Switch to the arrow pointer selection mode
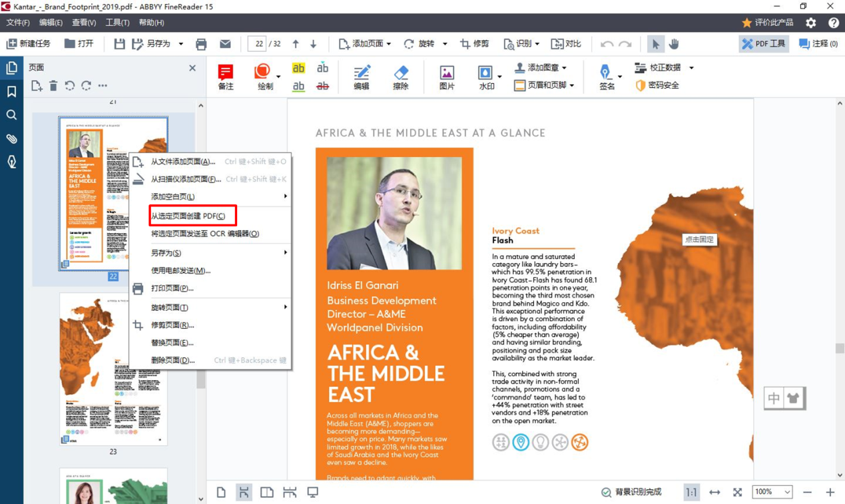The width and height of the screenshot is (845, 504). (656, 44)
